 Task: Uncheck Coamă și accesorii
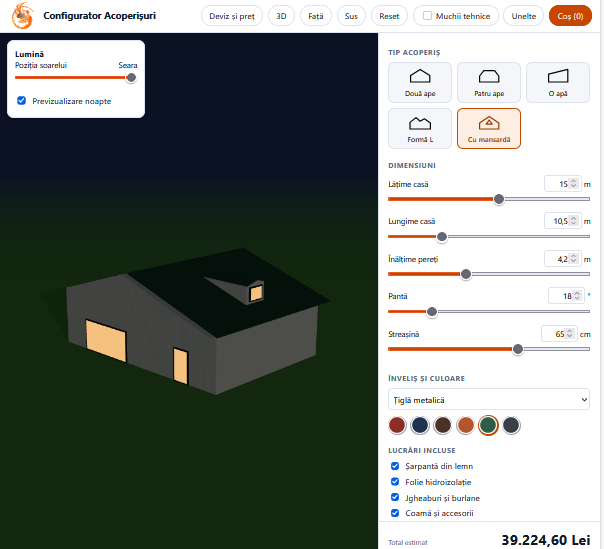[395, 513]
